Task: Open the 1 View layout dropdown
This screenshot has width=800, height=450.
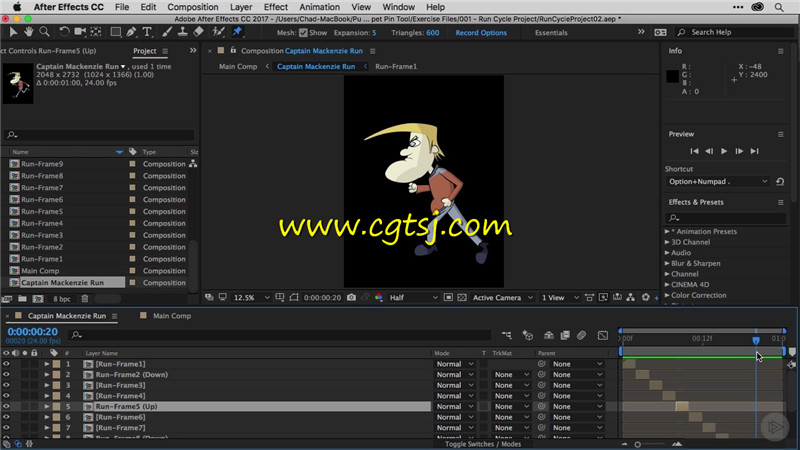Action: (560, 297)
